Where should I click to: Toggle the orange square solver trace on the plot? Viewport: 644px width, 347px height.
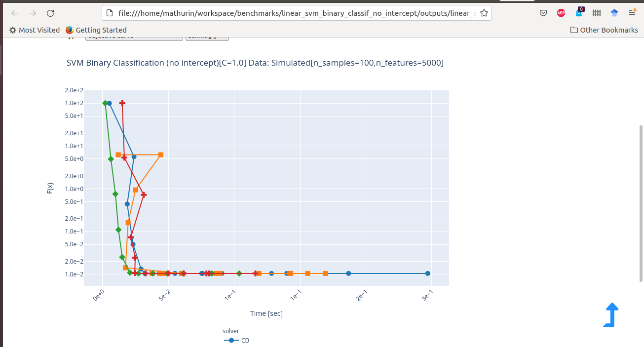(x=160, y=154)
